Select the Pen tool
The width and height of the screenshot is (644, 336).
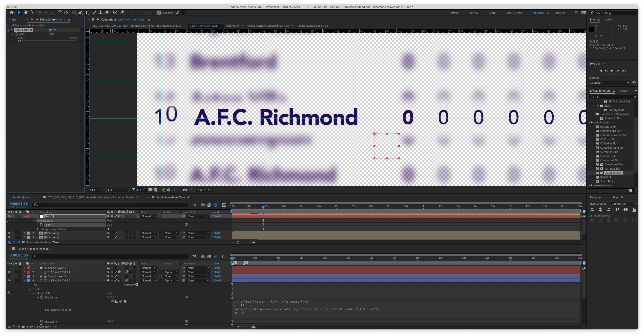(80, 13)
